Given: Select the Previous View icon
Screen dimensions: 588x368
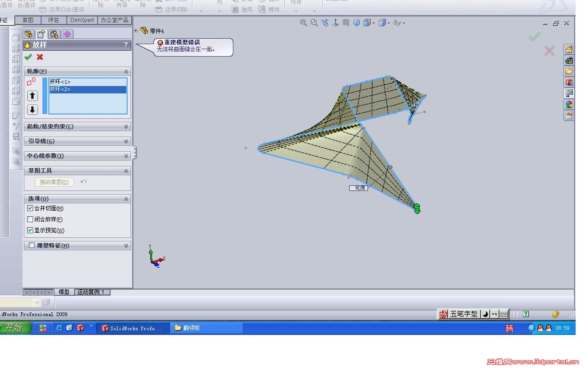Looking at the screenshot, I should (x=325, y=23).
